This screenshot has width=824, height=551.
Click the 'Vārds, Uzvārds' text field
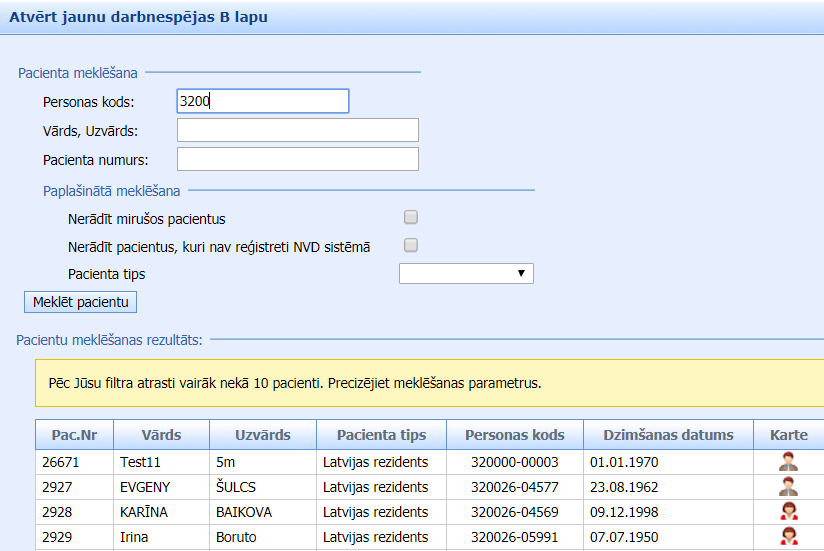297,130
